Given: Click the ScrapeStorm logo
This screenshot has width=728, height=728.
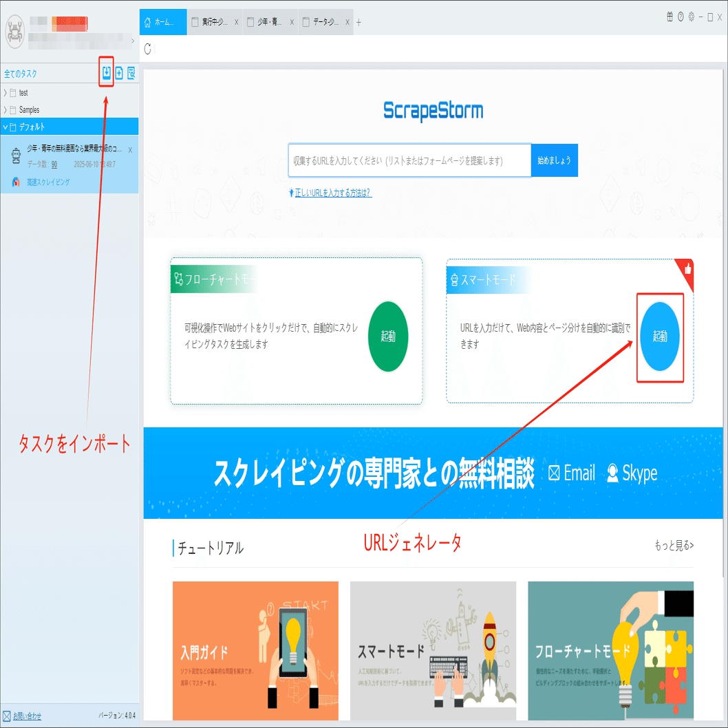Looking at the screenshot, I should click(433, 111).
